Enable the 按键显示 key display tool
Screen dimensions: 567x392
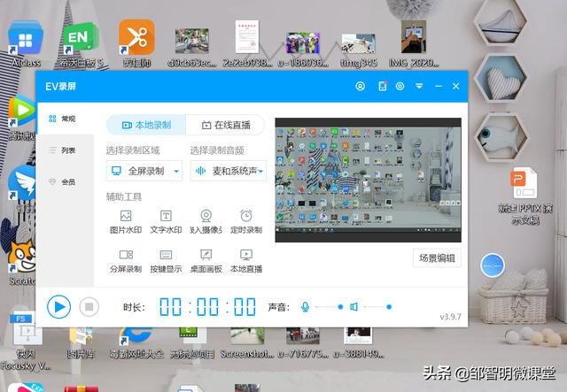click(x=166, y=261)
